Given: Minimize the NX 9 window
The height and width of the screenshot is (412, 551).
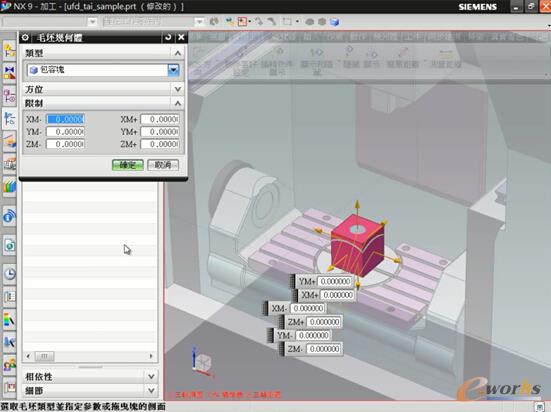Looking at the screenshot, I should (516, 7).
